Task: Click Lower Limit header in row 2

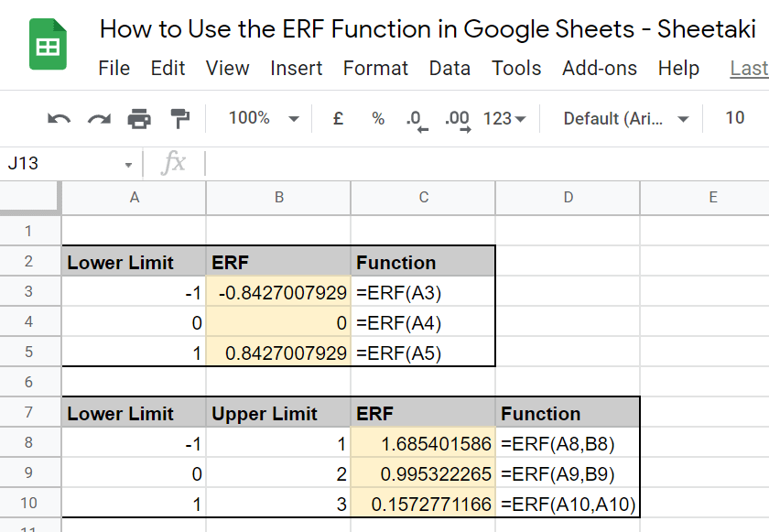Action: coord(134,262)
